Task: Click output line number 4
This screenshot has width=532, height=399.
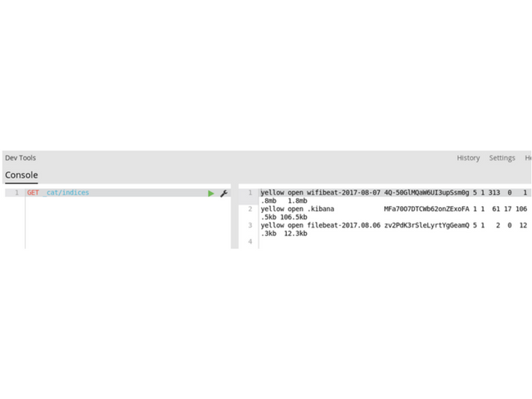Action: click(x=250, y=242)
